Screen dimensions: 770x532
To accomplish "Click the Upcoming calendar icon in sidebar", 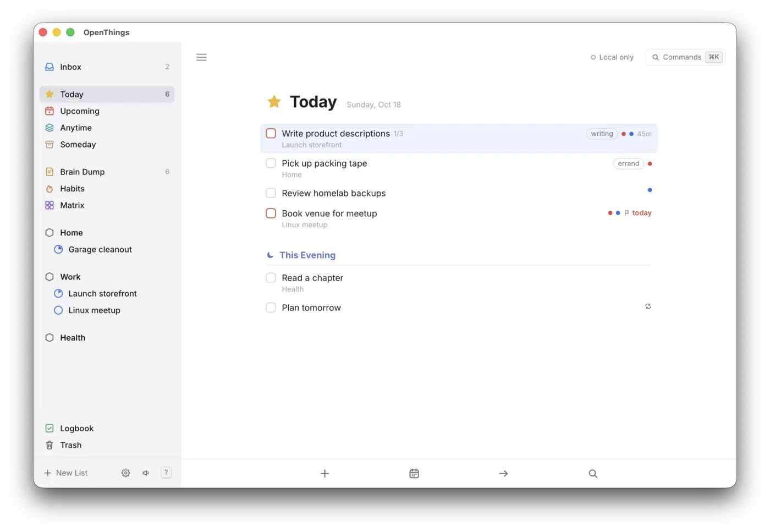I will 50,111.
